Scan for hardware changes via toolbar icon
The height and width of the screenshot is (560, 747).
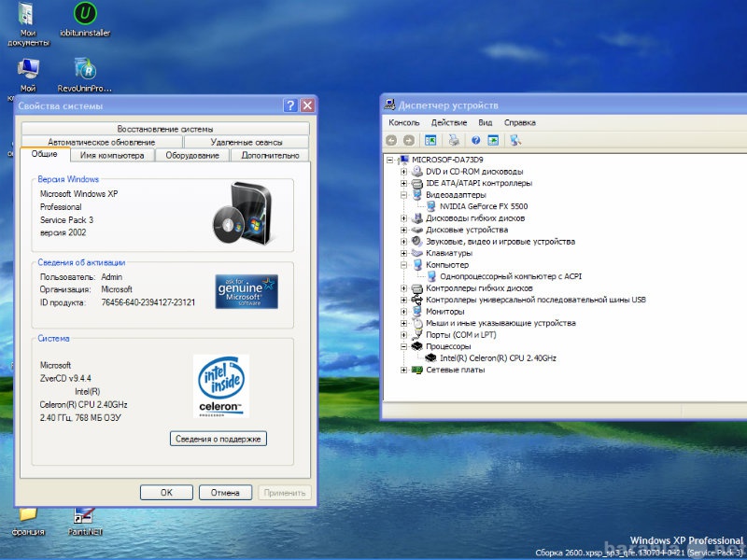pyautogui.click(x=515, y=140)
